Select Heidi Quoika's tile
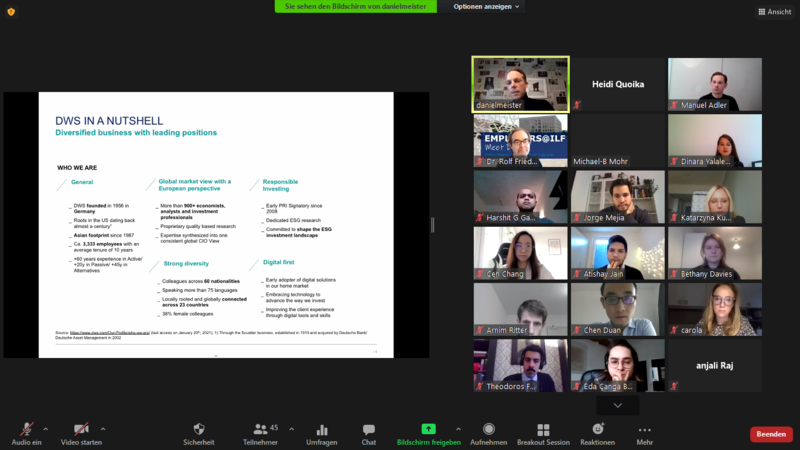 click(x=618, y=84)
